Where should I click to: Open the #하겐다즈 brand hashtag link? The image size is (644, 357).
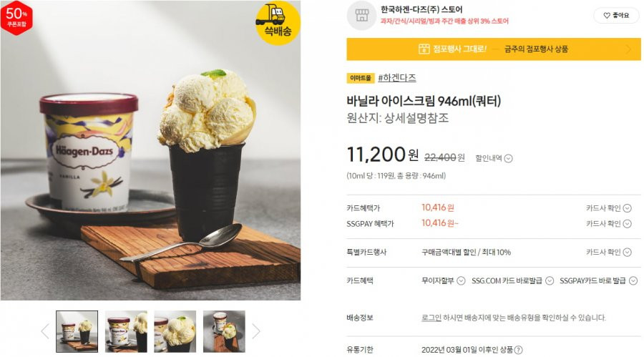pyautogui.click(x=396, y=78)
